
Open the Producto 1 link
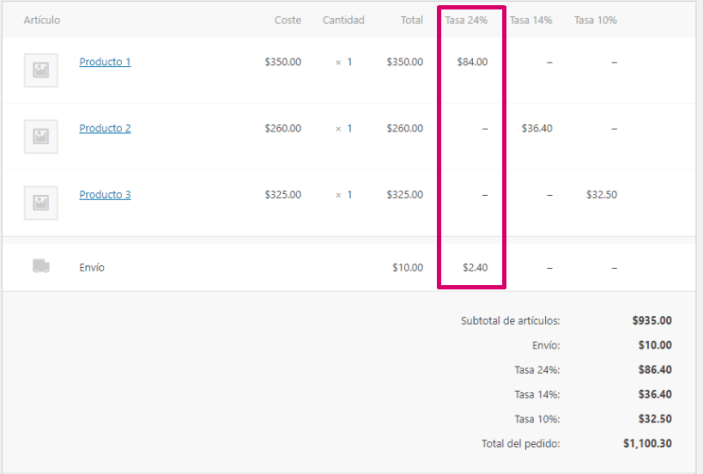[105, 62]
